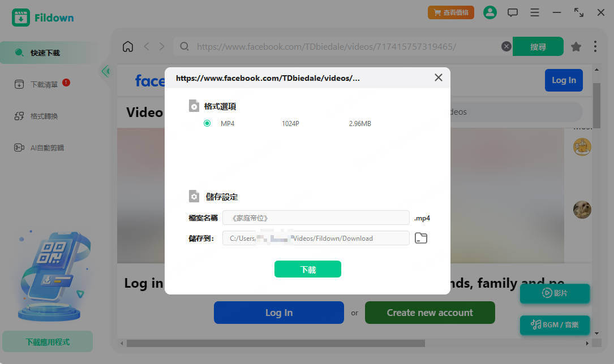
Task: Click the scroll left arrow
Action: 122,343
